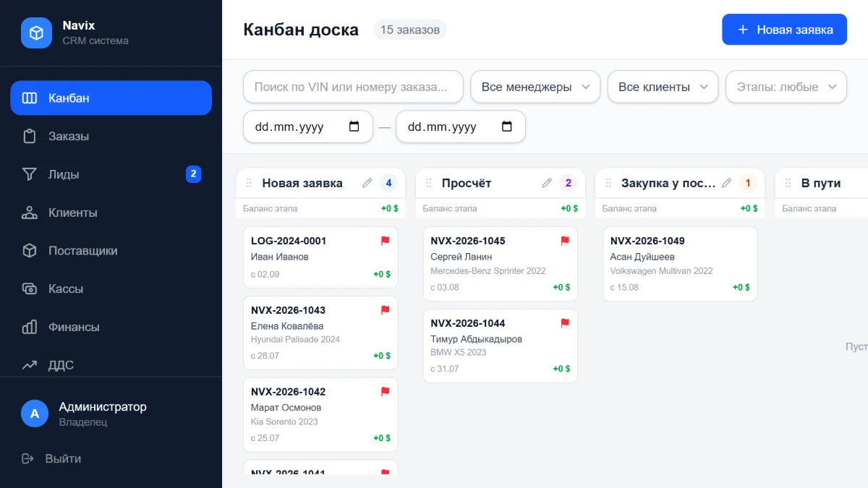Open order card NVX-2026-1043

[320, 333]
